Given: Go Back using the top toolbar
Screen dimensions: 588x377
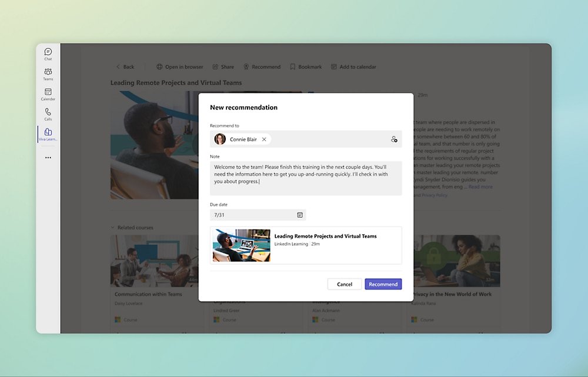Looking at the screenshot, I should [x=125, y=67].
